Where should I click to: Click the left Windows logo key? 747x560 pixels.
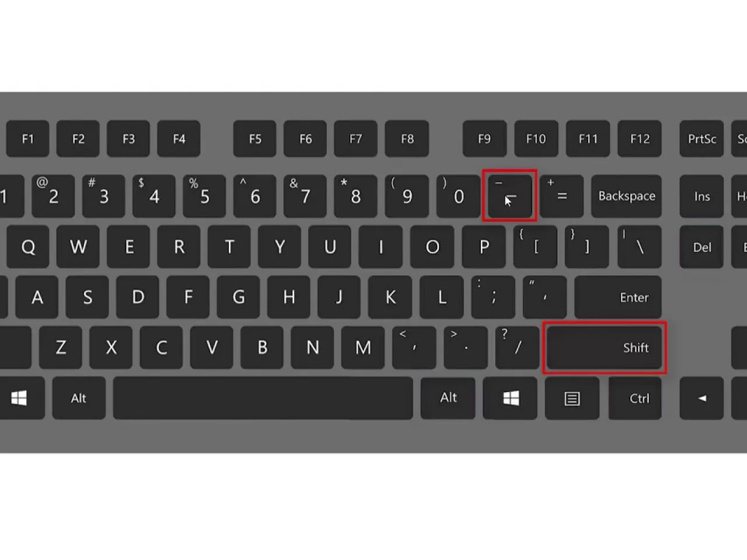coord(19,398)
